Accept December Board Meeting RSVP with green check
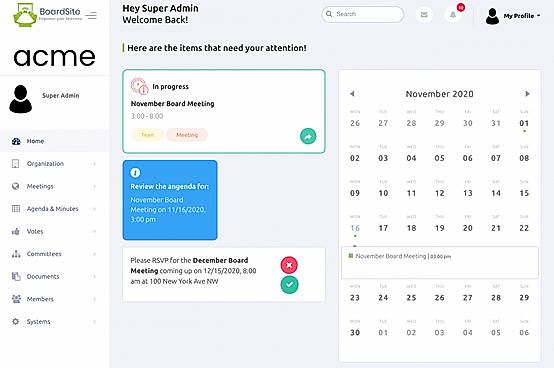554x368 pixels. pyautogui.click(x=289, y=285)
